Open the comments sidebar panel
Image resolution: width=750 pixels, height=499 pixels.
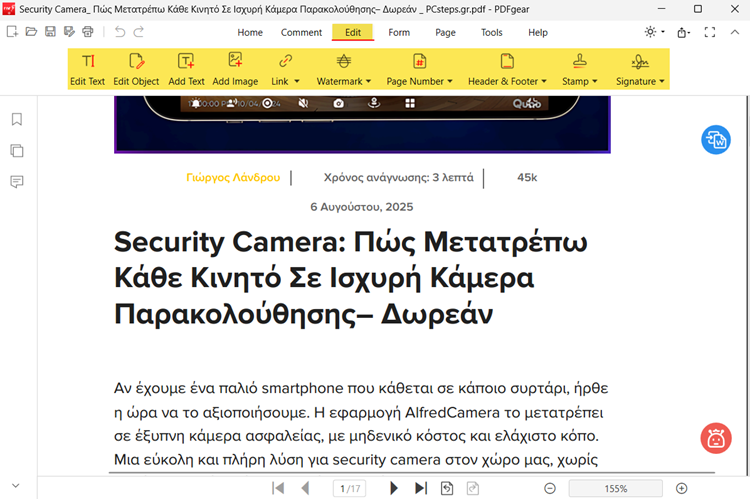click(17, 182)
